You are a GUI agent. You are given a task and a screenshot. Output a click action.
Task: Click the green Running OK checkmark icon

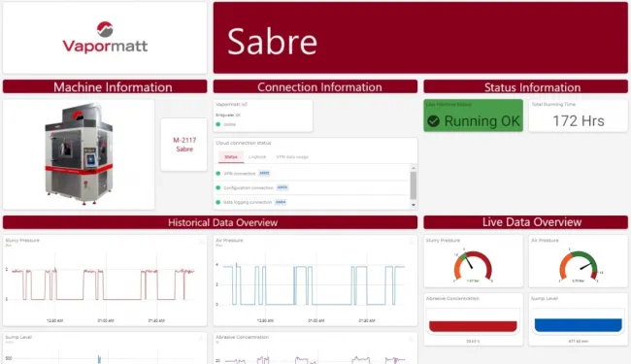click(x=433, y=121)
